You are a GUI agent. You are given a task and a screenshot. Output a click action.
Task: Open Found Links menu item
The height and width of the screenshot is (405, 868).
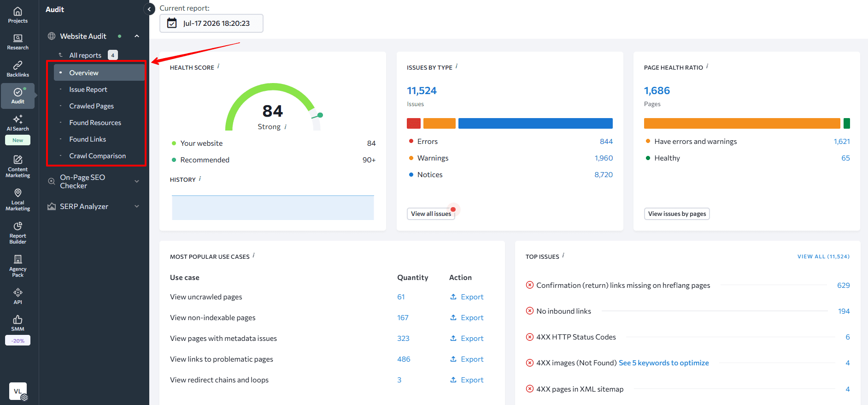click(x=88, y=139)
